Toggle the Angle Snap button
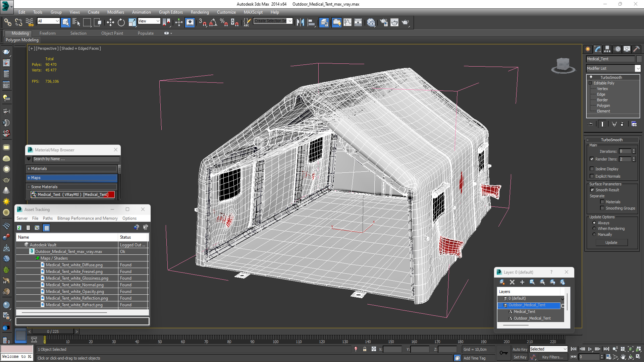Screen dimensions: 644x362 213,22
